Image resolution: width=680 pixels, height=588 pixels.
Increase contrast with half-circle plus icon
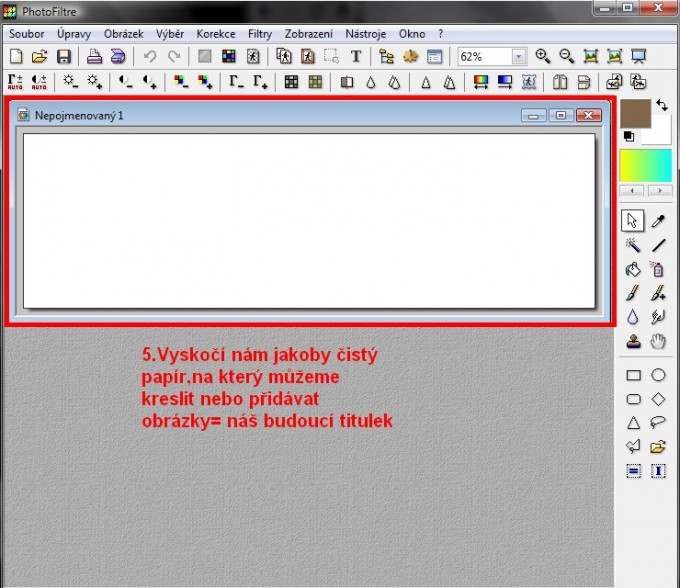coord(150,82)
